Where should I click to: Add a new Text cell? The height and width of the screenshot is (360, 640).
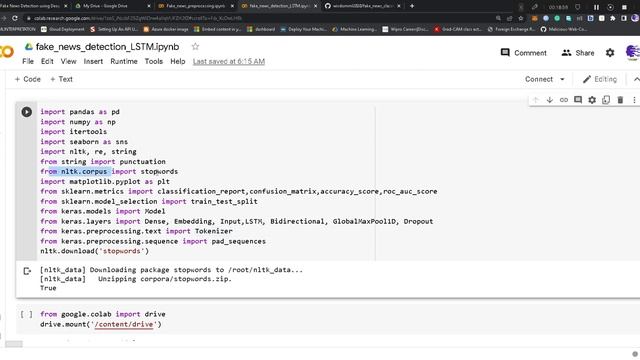61,79
